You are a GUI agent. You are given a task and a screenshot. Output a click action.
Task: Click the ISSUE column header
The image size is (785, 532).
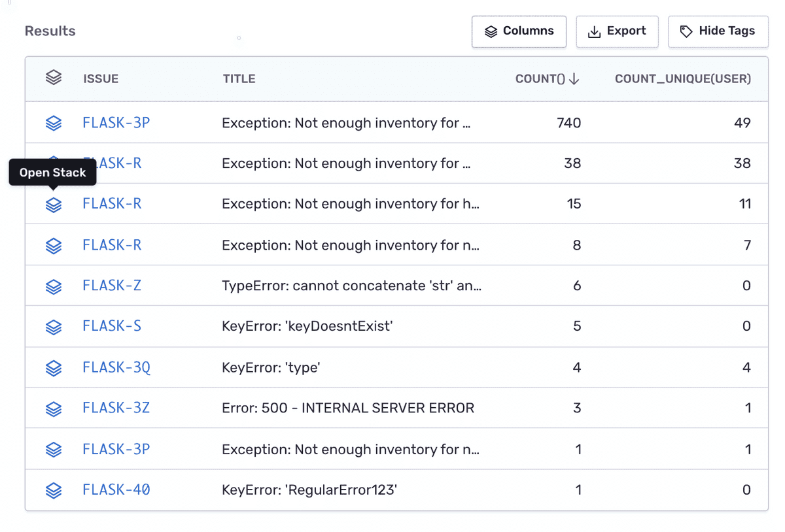coord(101,79)
